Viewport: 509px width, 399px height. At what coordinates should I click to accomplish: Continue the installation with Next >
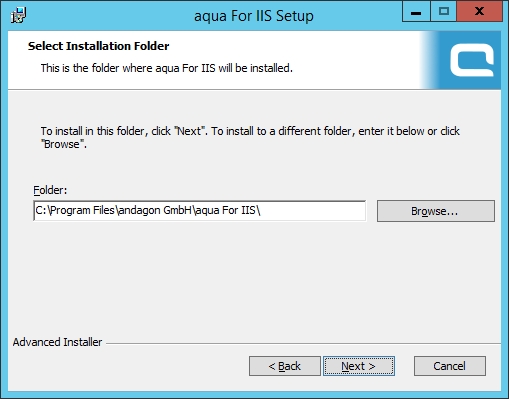point(359,366)
